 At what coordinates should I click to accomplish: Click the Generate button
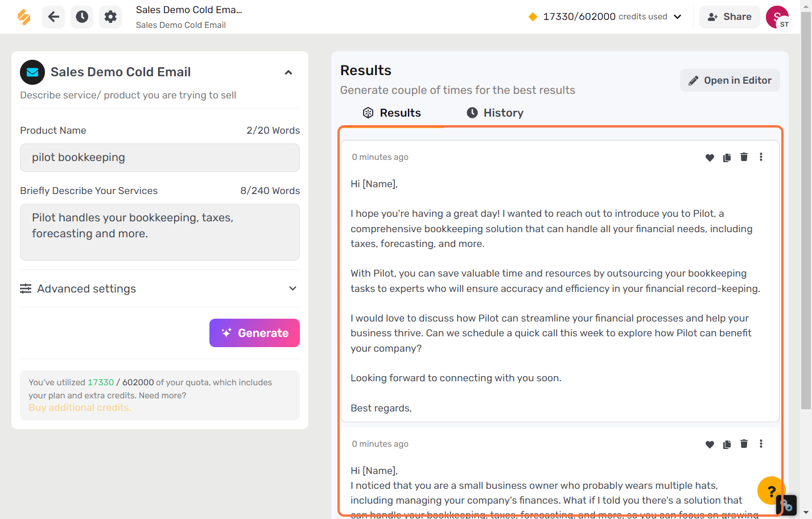254,333
